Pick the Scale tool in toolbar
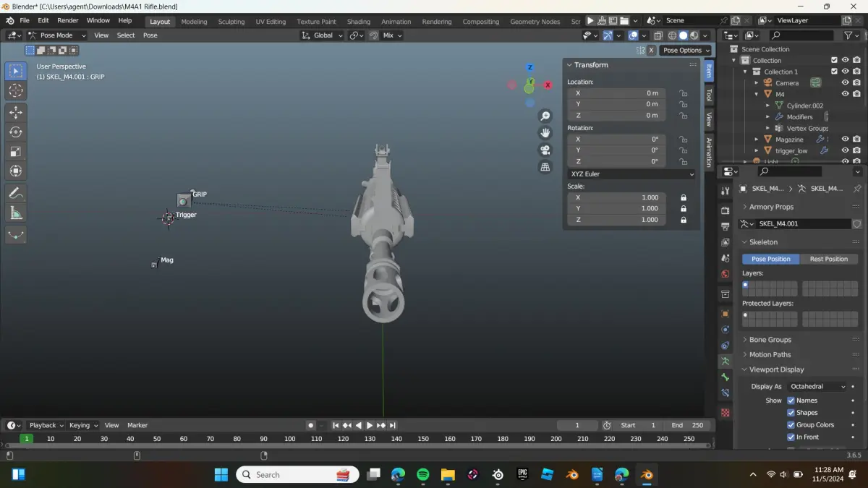This screenshot has height=488, width=868. (x=16, y=151)
